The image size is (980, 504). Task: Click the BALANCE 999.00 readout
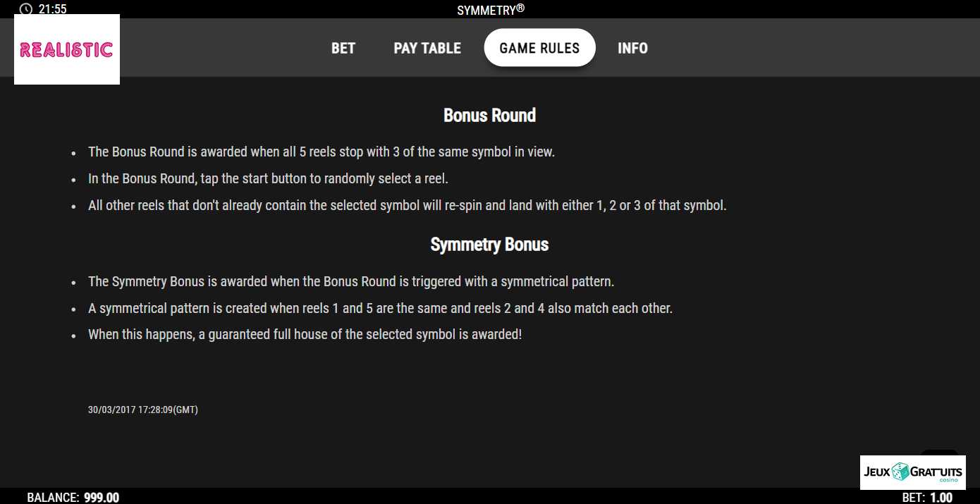point(73,498)
